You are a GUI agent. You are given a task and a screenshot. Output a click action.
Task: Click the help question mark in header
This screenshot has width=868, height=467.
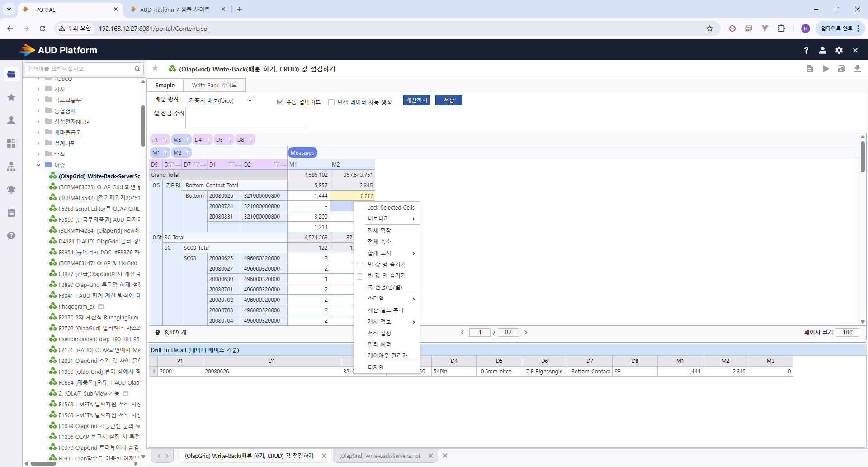[x=806, y=50]
